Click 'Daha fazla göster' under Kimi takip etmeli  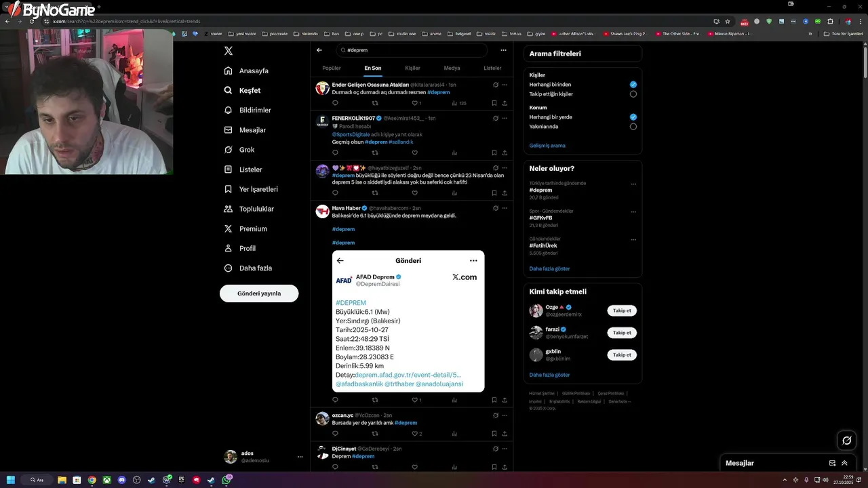[x=549, y=375]
